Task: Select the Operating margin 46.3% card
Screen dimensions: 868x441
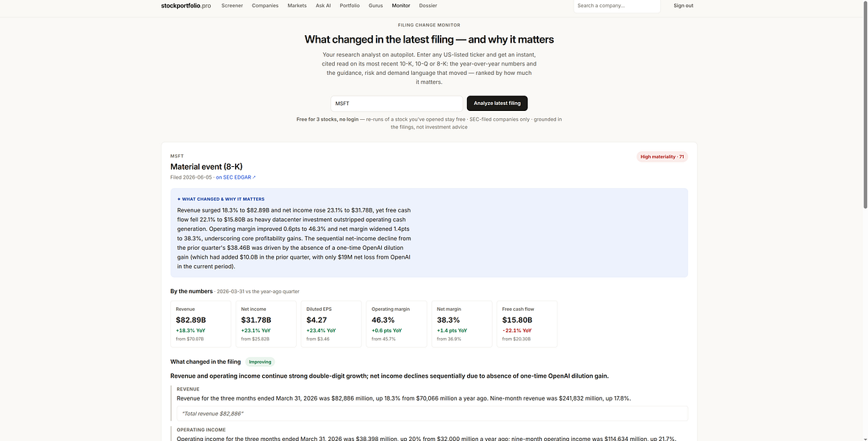Action: pos(397,324)
